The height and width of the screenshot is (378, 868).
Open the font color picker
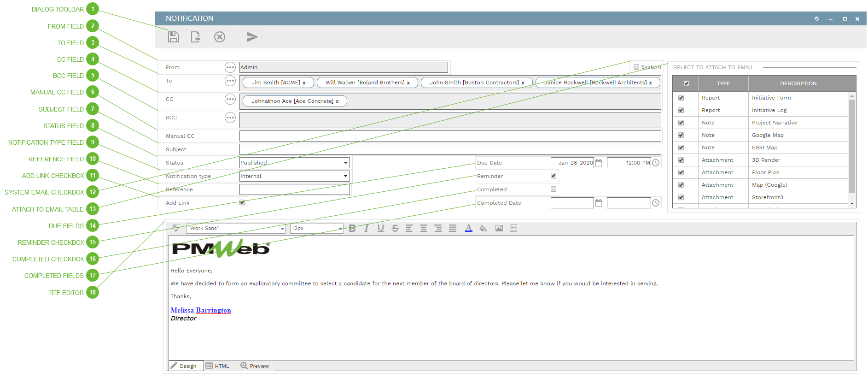(x=468, y=229)
